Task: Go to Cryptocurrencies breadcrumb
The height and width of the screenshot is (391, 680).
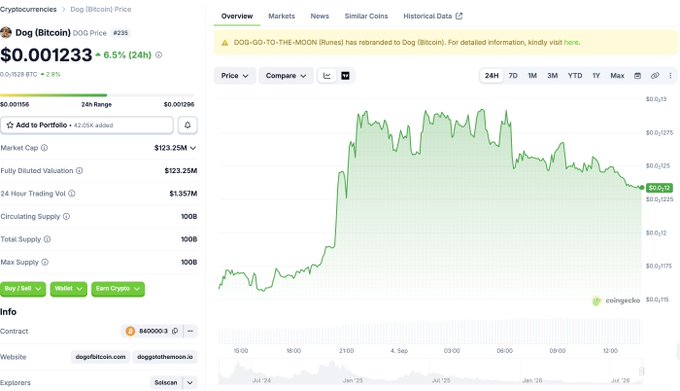Action: click(x=28, y=9)
